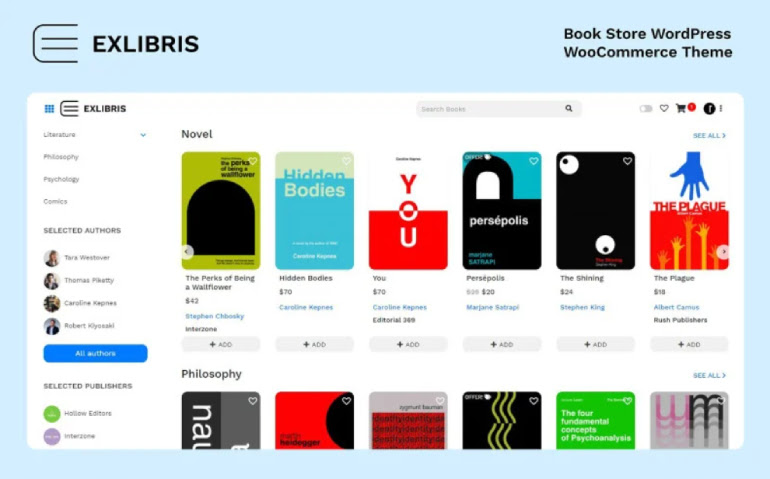This screenshot has height=479, width=770.
Task: Open See All for Philosophy section
Action: [x=709, y=375]
